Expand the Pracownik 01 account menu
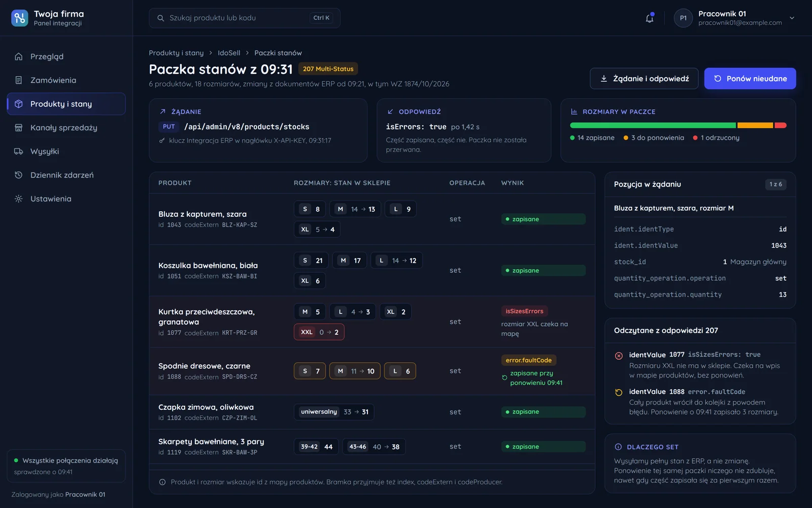The image size is (812, 508). pyautogui.click(x=792, y=18)
